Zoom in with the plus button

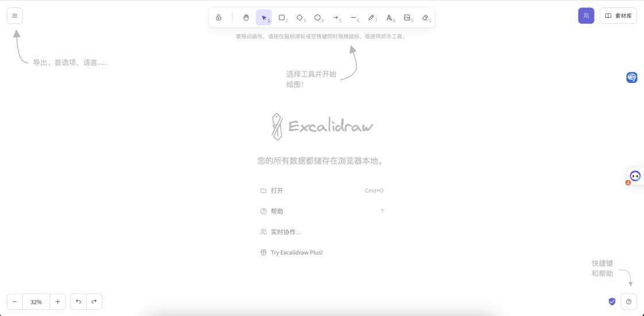(57, 302)
